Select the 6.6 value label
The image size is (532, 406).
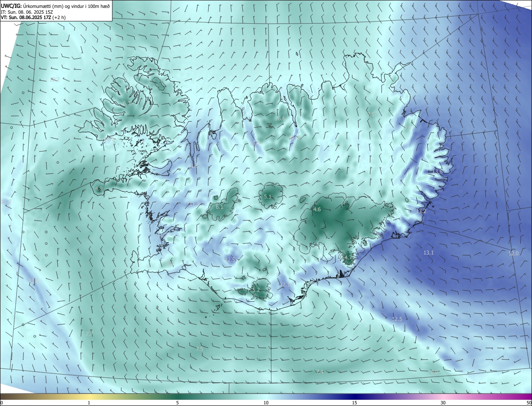(x=281, y=119)
